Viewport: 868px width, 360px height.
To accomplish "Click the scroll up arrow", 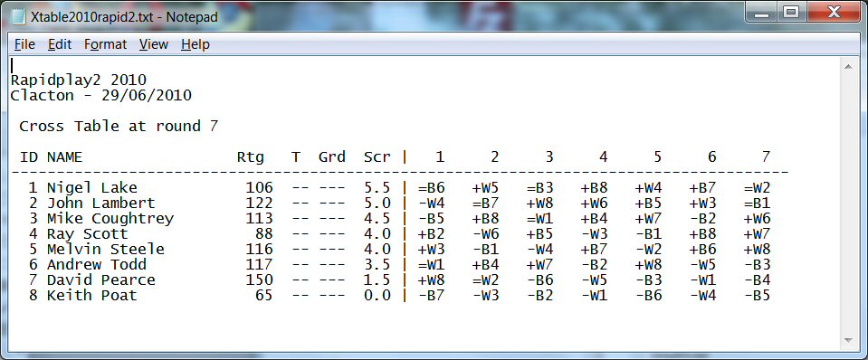I will click(849, 66).
